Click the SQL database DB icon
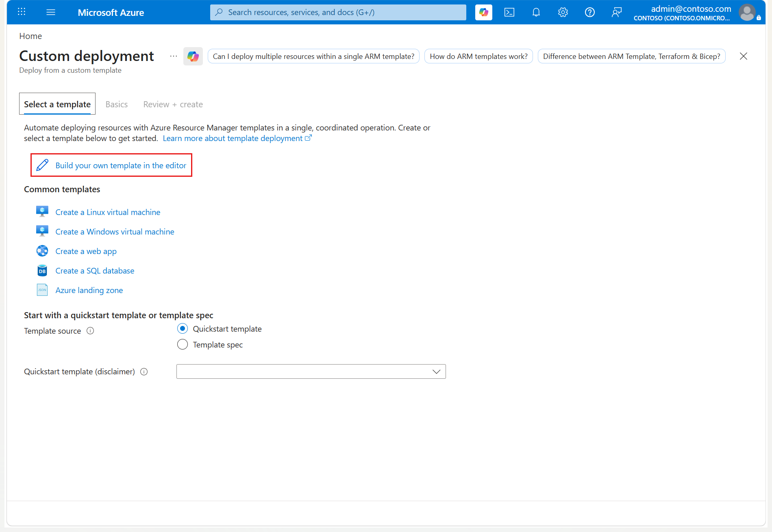The width and height of the screenshot is (772, 532). point(42,270)
